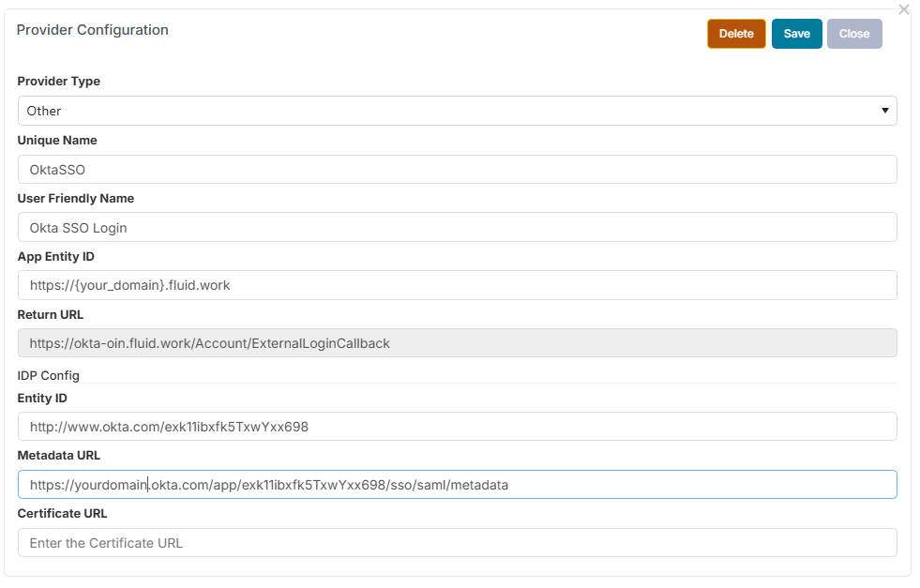
Task: Select the App Entity ID input box
Action: (457, 286)
